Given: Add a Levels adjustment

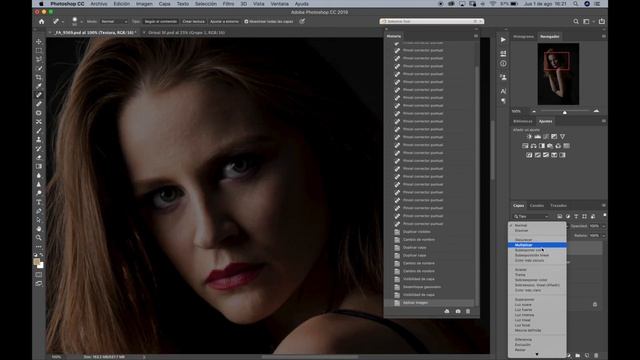Looking at the screenshot, I should click(x=538, y=137).
